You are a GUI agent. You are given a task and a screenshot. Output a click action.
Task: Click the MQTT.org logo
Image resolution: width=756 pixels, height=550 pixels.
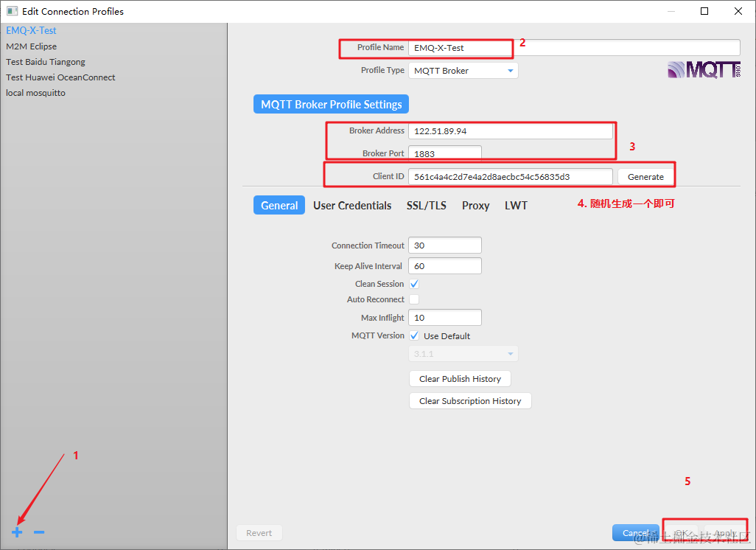704,70
